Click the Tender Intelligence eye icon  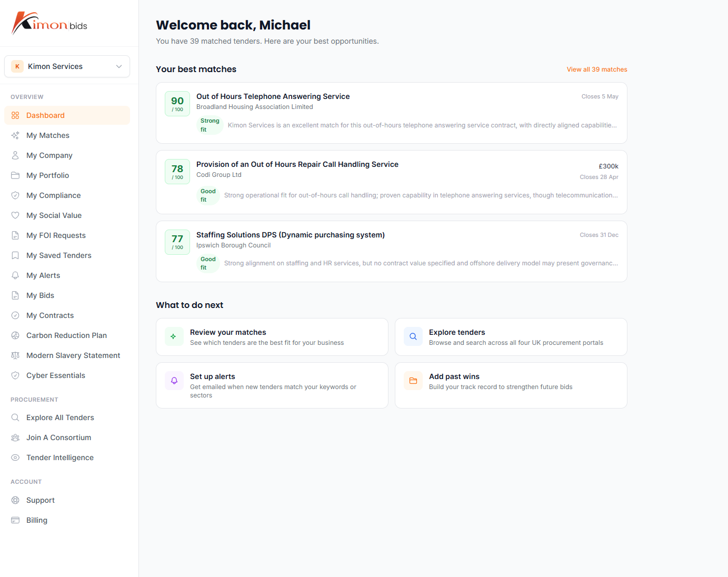click(15, 457)
